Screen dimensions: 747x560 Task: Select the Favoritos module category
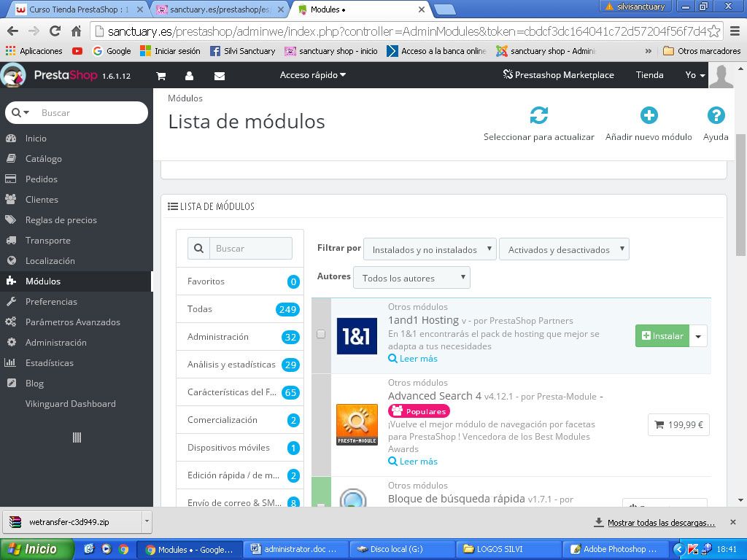tap(240, 281)
